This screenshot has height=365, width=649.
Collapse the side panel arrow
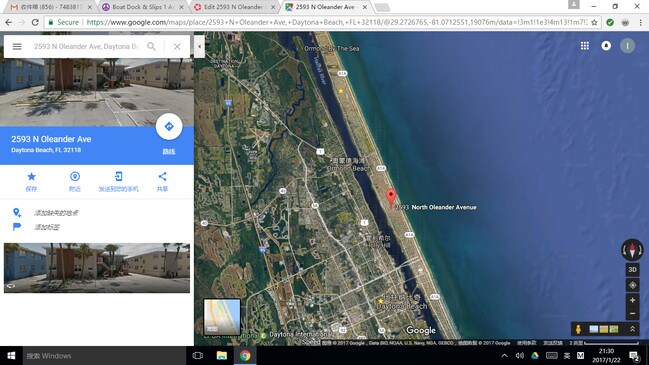tap(199, 46)
